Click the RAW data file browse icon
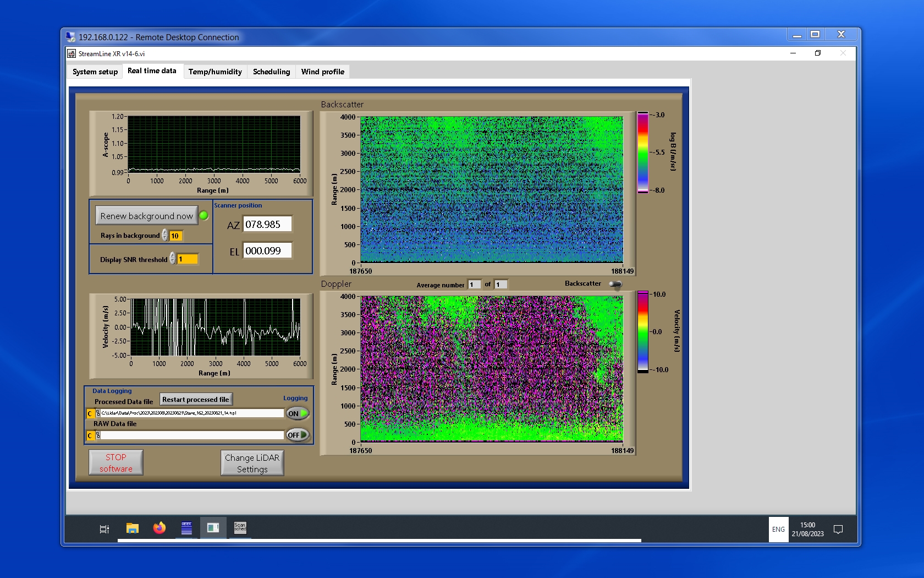 98,435
